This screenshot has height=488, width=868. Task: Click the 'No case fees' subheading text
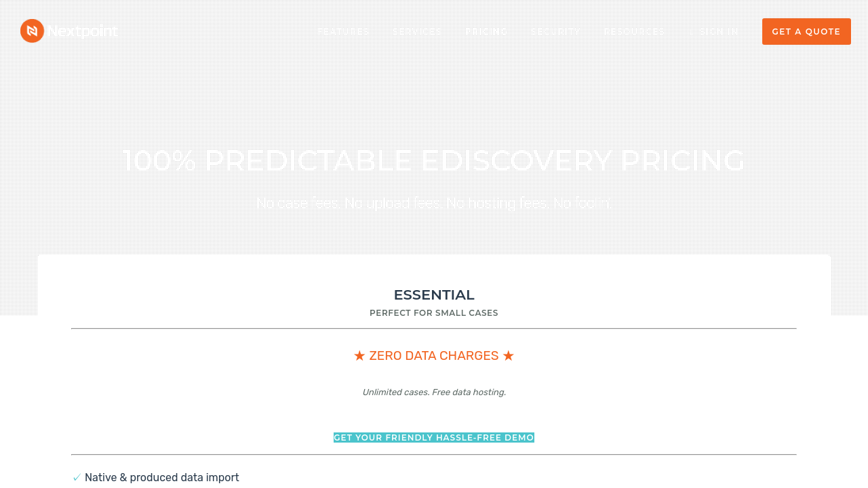(x=433, y=203)
